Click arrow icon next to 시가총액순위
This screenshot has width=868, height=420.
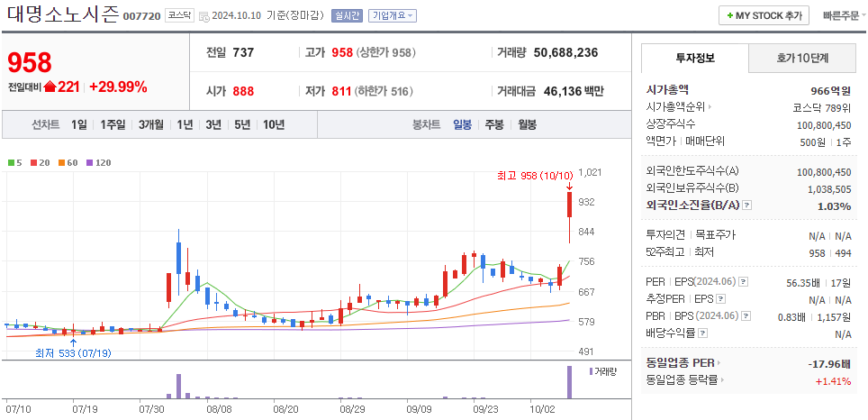click(710, 107)
